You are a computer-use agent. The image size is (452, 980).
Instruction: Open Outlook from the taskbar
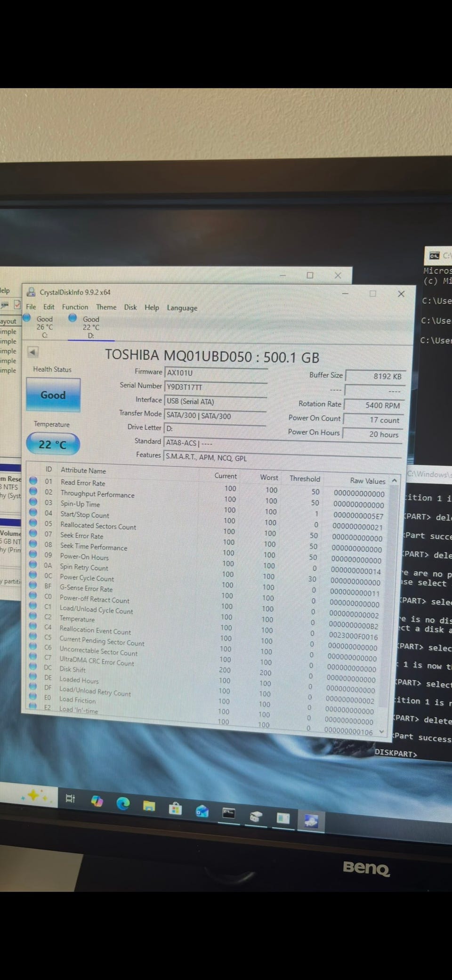click(x=202, y=811)
